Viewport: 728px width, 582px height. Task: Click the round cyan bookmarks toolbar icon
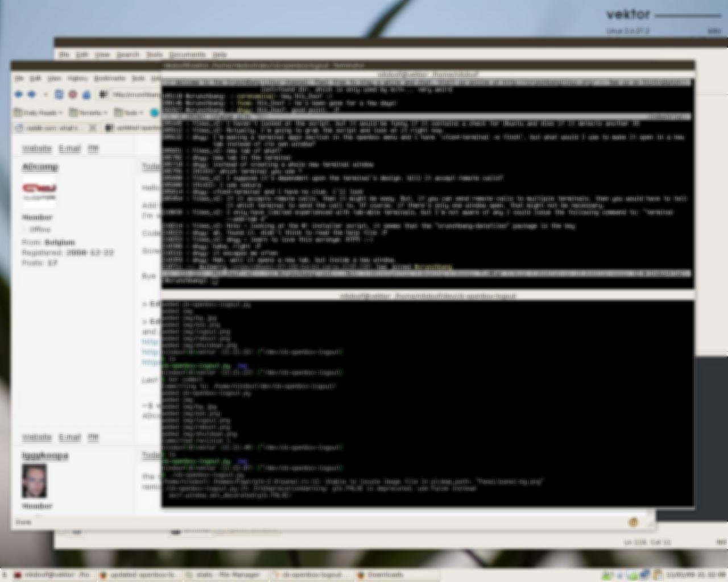click(x=154, y=113)
